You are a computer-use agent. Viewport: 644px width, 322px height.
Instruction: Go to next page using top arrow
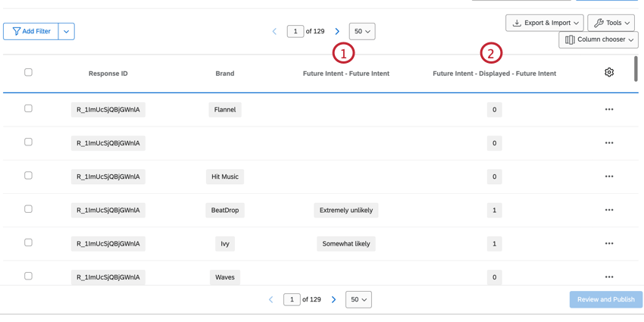pos(337,31)
